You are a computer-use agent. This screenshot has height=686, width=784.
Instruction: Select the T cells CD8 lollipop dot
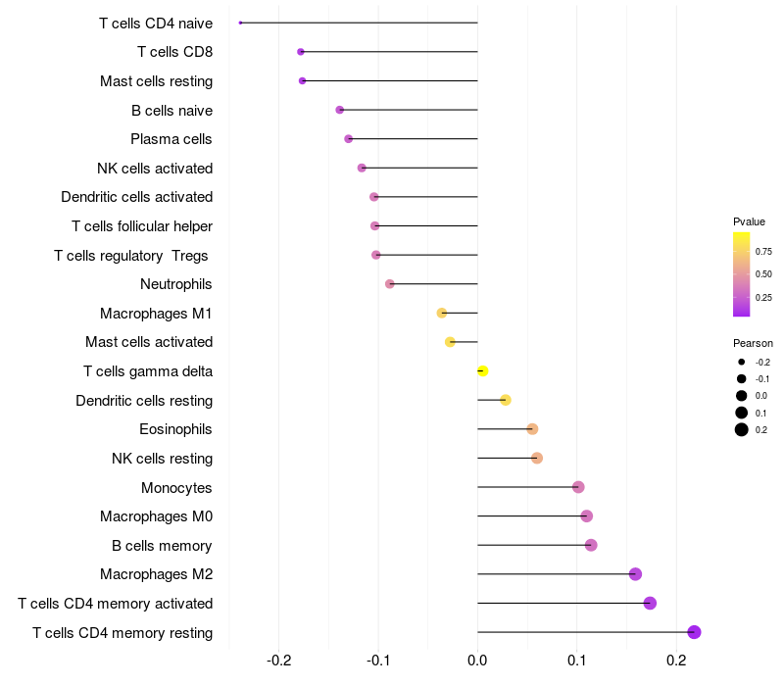pos(301,52)
